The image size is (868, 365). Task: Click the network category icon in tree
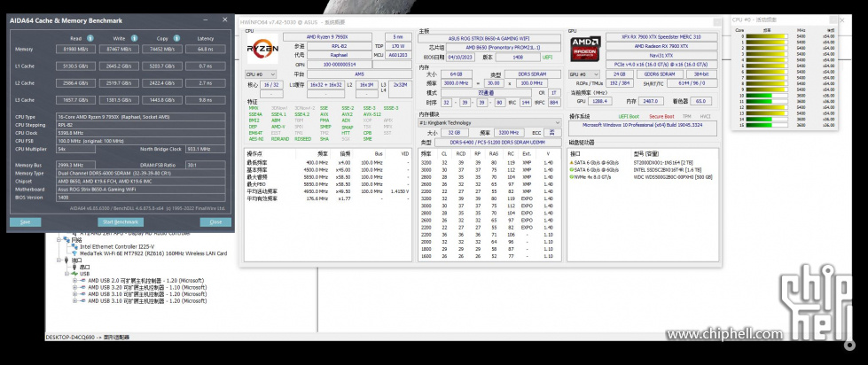[66, 240]
